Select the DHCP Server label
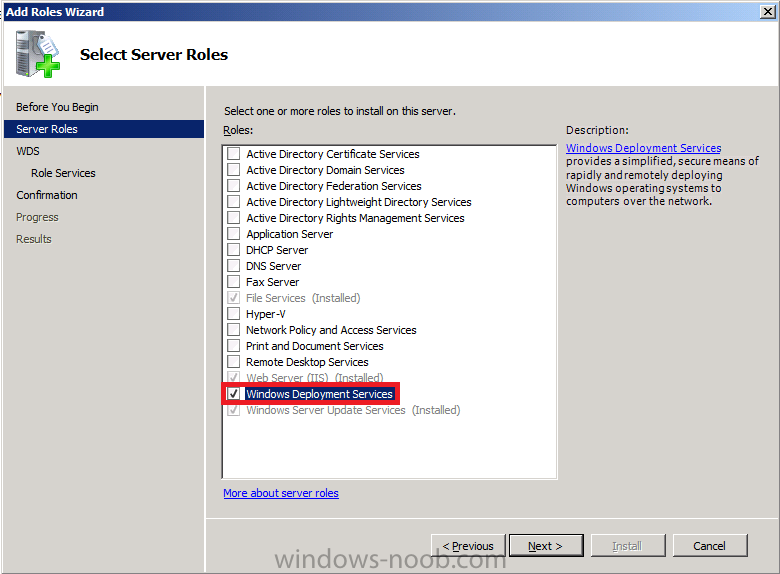 point(277,250)
